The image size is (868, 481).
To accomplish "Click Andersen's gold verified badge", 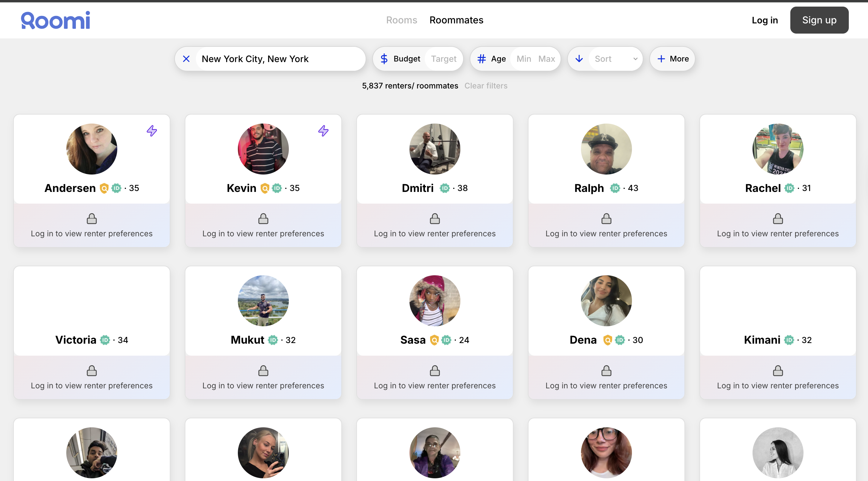I will 104,188.
